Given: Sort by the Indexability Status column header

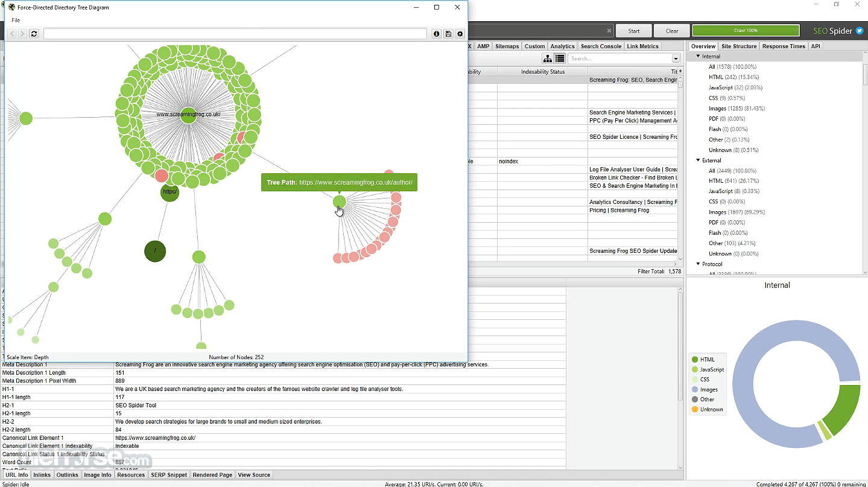Looking at the screenshot, I should (543, 71).
